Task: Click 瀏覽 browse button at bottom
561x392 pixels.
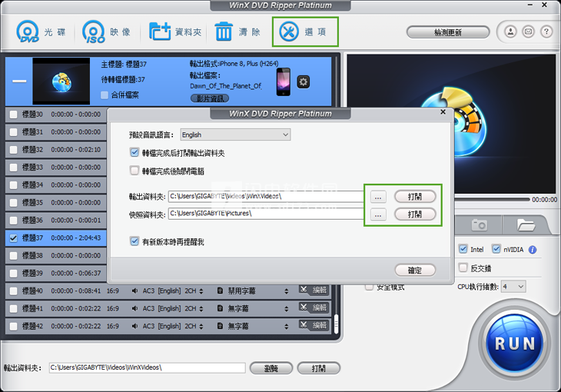Action: click(x=271, y=368)
